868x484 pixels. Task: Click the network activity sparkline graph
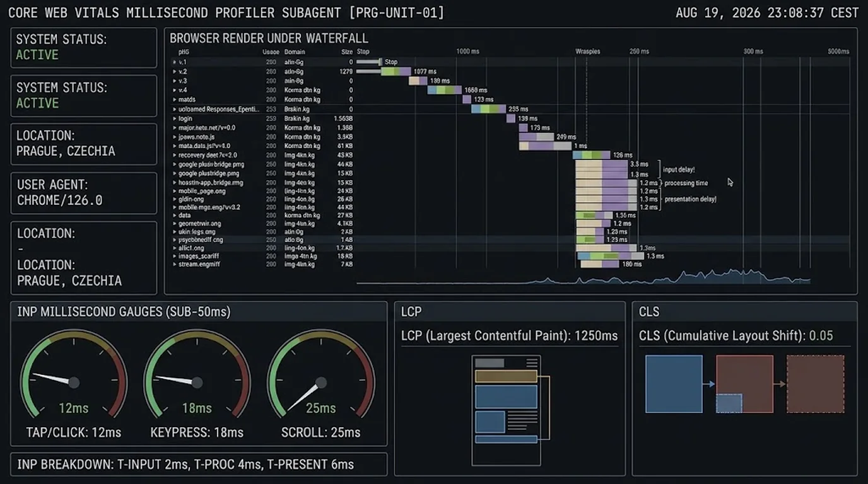coord(584,277)
